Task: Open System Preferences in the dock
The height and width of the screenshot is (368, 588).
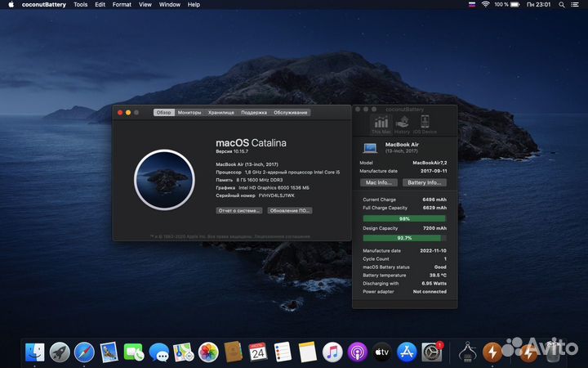Action: click(431, 352)
